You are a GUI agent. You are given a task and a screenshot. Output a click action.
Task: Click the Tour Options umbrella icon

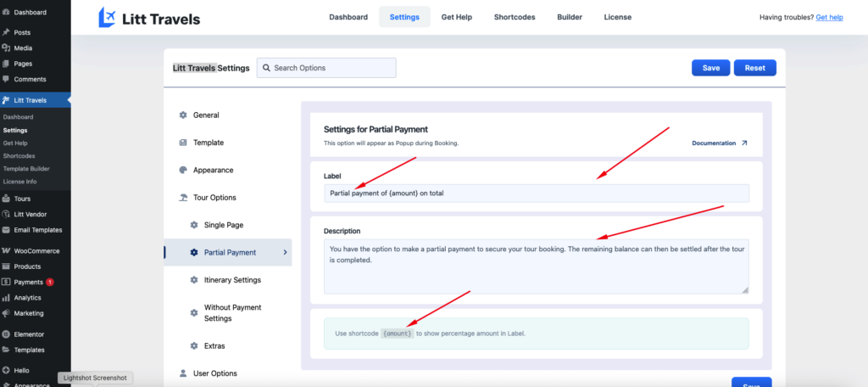tap(183, 198)
